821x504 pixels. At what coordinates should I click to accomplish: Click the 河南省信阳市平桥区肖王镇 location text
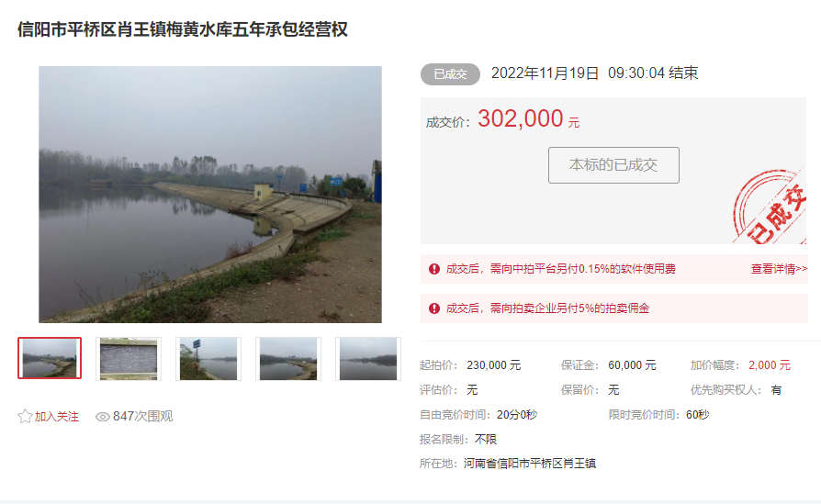point(530,464)
